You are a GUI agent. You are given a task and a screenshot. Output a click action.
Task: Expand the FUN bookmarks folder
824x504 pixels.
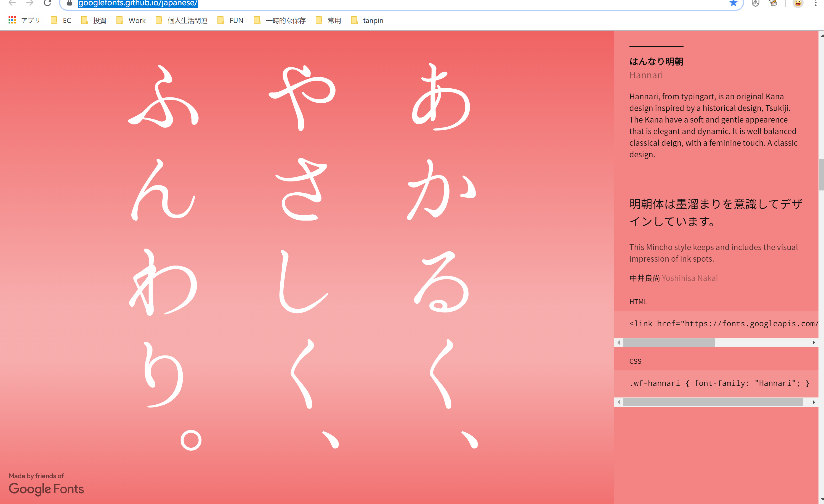230,20
